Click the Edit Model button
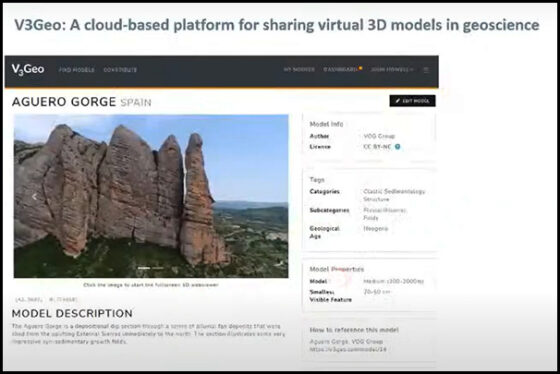 click(412, 101)
